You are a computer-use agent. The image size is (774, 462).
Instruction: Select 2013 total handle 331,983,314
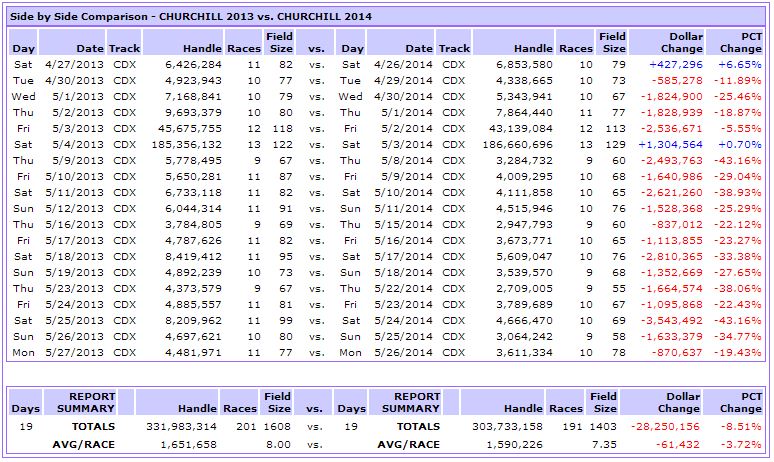tap(181, 426)
